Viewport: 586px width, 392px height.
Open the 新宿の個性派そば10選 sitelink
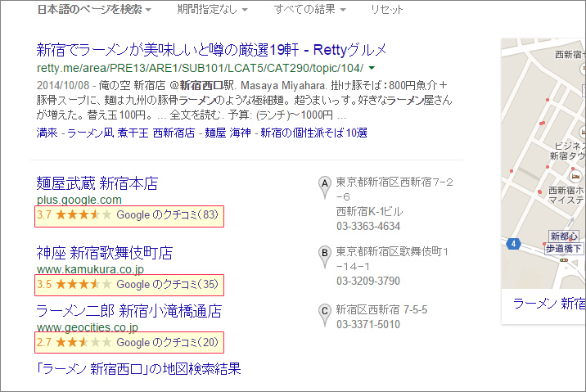313,133
